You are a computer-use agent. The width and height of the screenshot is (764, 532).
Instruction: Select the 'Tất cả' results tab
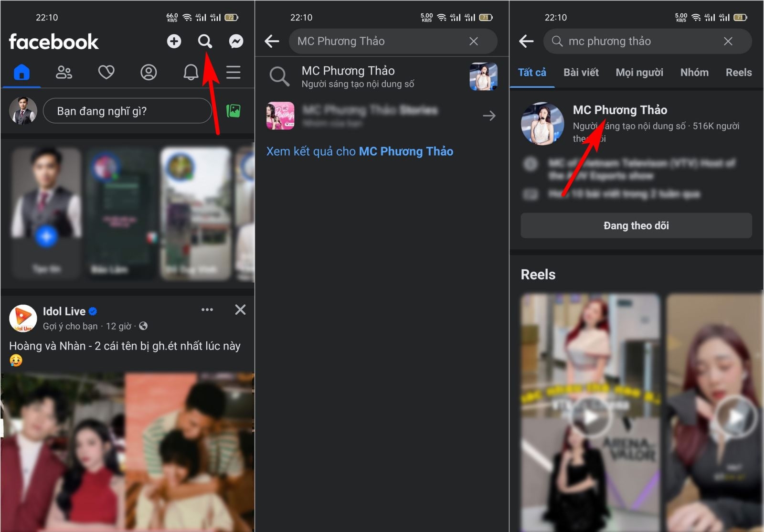(532, 73)
